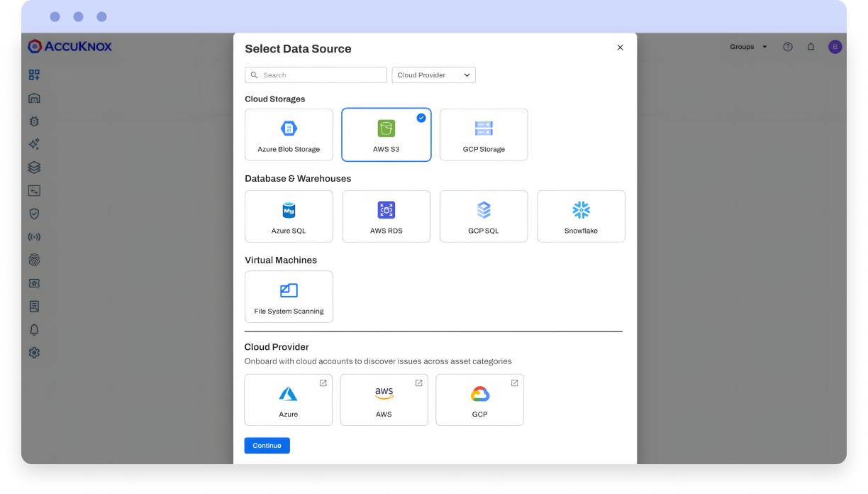Select File System Scanning card
This screenshot has width=868, height=494.
click(289, 297)
